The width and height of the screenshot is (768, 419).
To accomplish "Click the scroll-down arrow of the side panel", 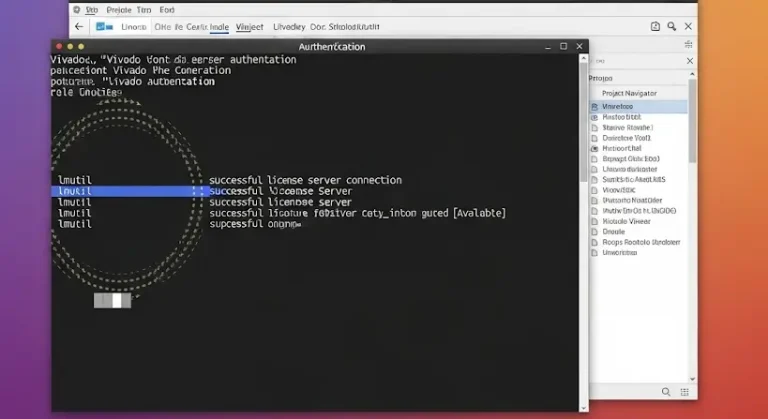I will pyautogui.click(x=692, y=378).
